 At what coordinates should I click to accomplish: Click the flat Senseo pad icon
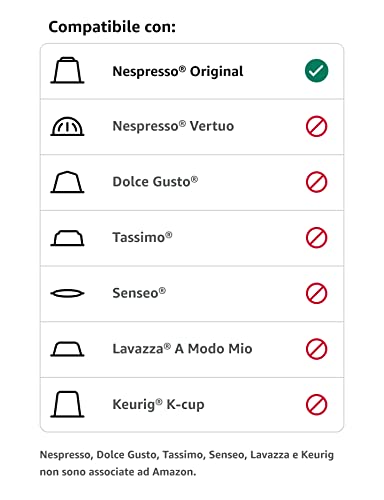point(67,293)
